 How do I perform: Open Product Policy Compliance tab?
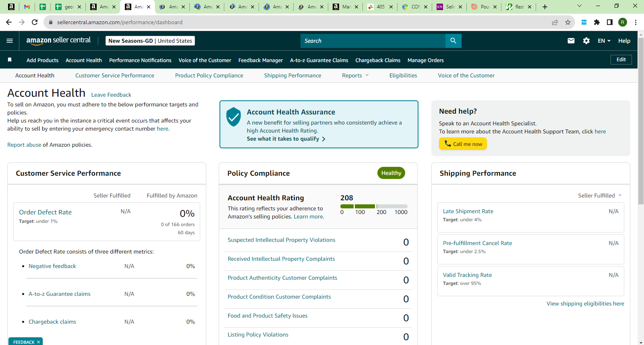pos(209,75)
